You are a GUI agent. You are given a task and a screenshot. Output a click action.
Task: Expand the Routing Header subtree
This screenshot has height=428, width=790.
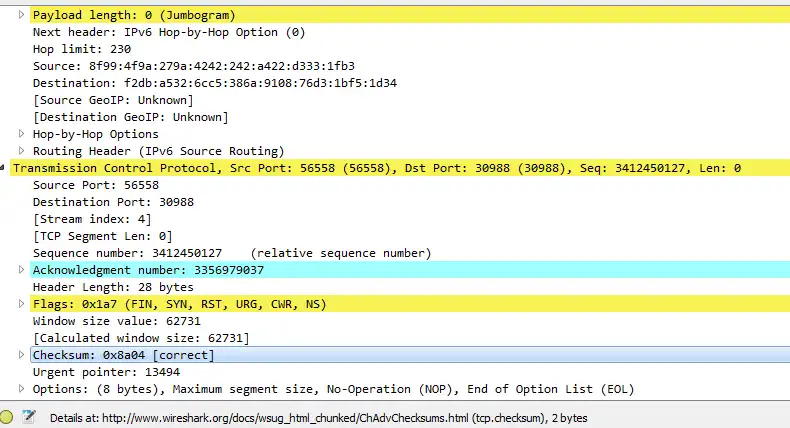(22, 151)
